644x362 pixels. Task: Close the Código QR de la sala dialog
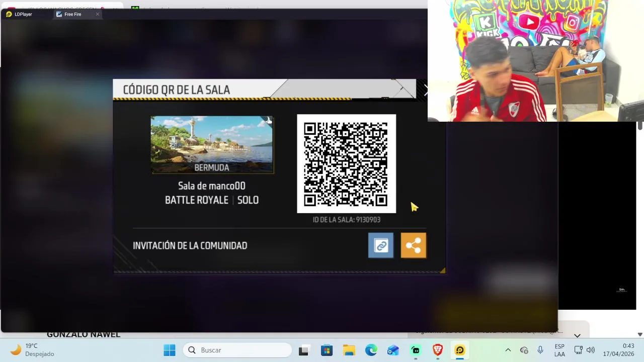coord(425,90)
